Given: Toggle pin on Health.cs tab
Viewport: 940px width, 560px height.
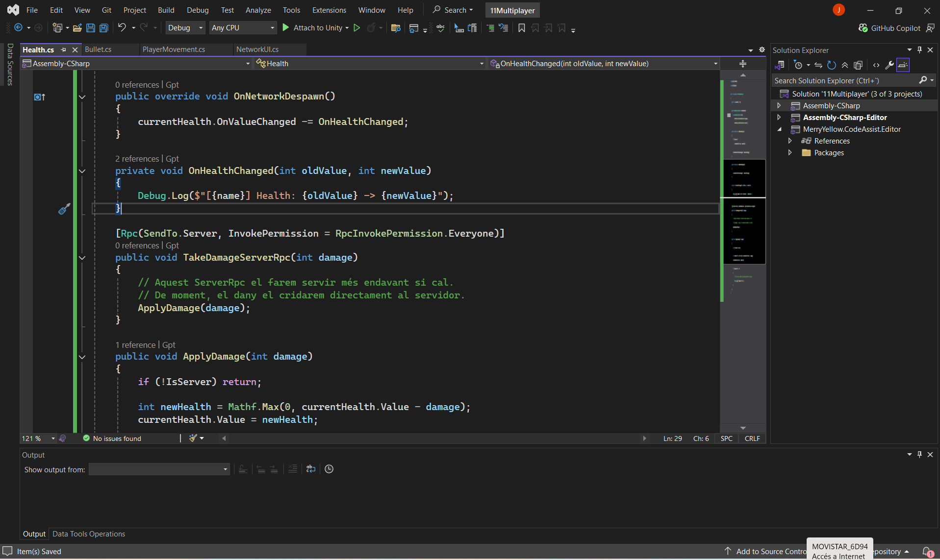Looking at the screenshot, I should pos(63,49).
